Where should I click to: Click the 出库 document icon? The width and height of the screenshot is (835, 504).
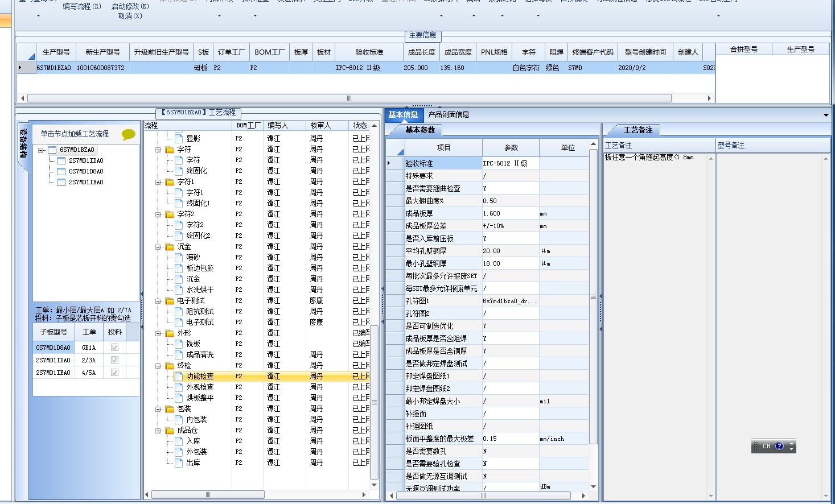pyautogui.click(x=179, y=462)
